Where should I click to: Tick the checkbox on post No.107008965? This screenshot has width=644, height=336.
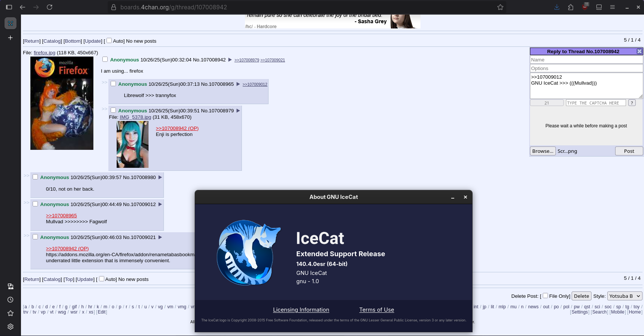(x=113, y=84)
